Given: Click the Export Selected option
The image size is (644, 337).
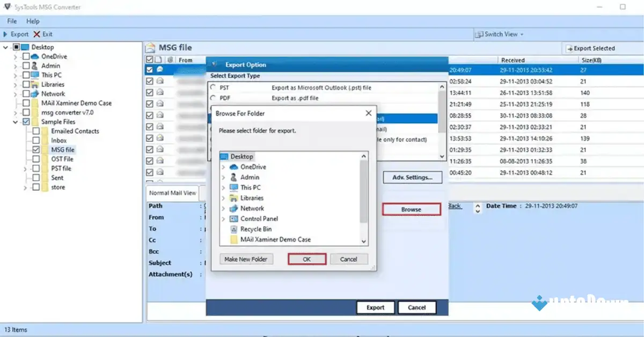Looking at the screenshot, I should [x=595, y=48].
